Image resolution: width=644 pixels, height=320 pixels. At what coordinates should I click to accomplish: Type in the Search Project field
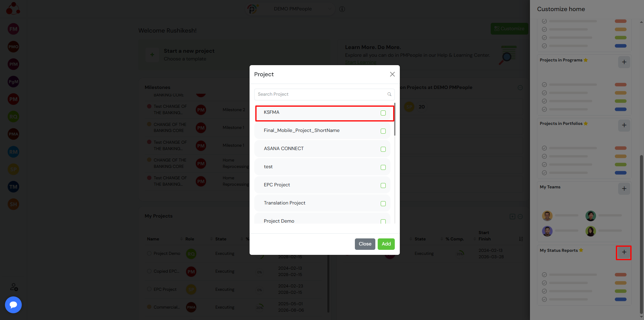click(320, 94)
